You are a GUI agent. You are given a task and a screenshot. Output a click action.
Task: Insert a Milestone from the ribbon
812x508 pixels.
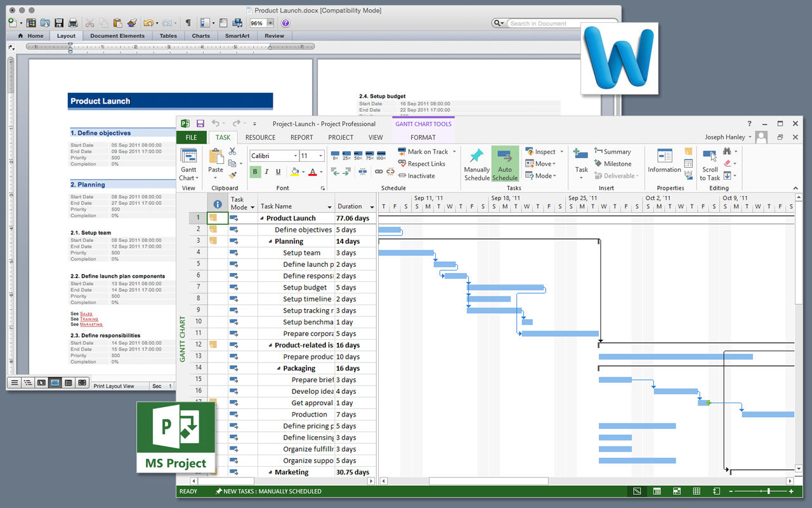click(x=612, y=164)
